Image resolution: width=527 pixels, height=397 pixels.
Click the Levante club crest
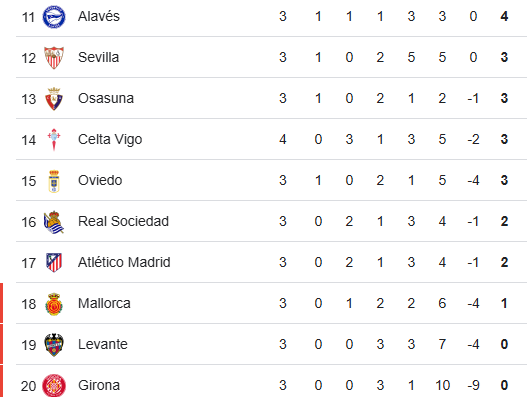tap(54, 345)
